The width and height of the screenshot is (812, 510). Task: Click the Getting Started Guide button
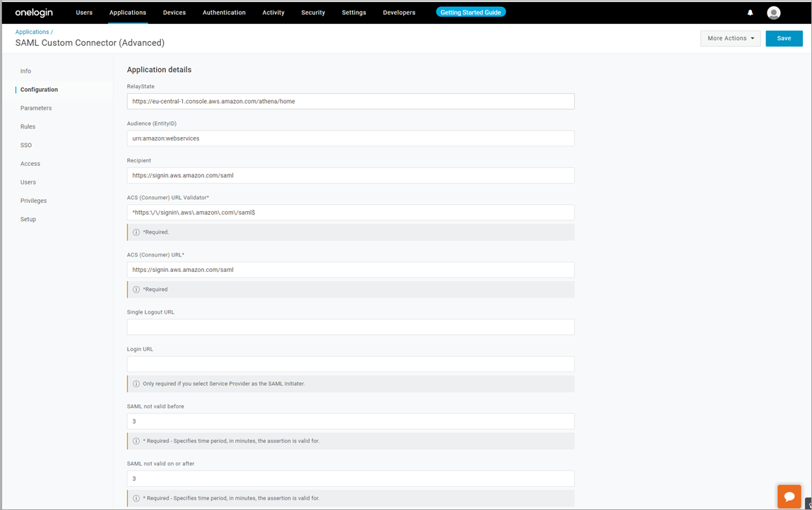tap(471, 12)
